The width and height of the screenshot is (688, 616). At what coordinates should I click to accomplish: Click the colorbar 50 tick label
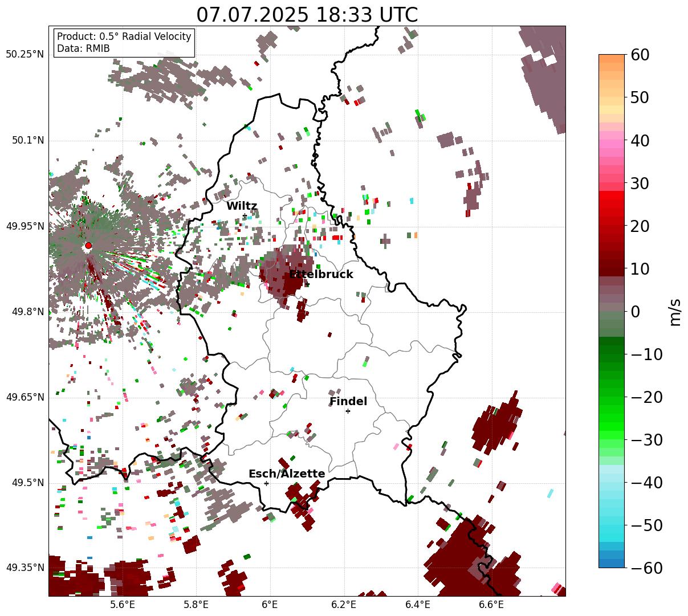coord(640,97)
